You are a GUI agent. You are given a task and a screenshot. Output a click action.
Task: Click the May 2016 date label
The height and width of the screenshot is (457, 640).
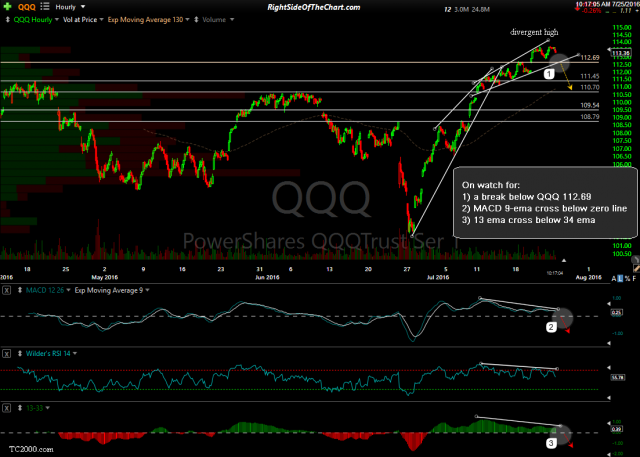104,277
